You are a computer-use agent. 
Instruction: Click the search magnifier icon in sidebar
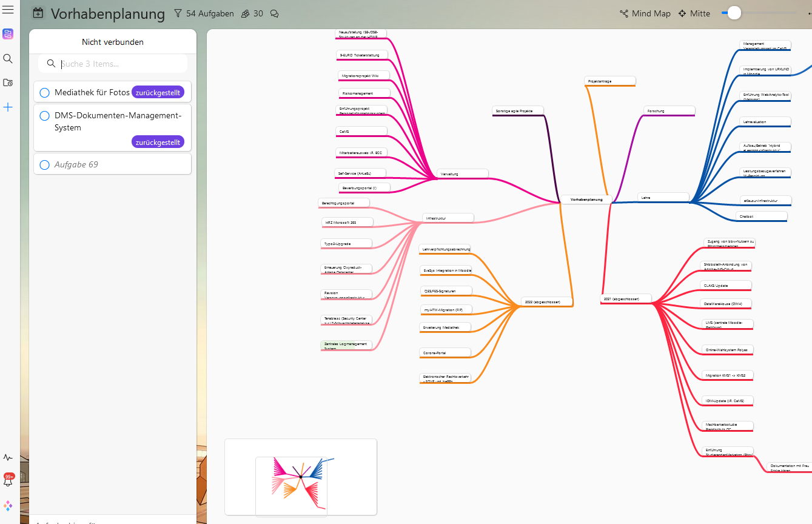click(x=8, y=58)
